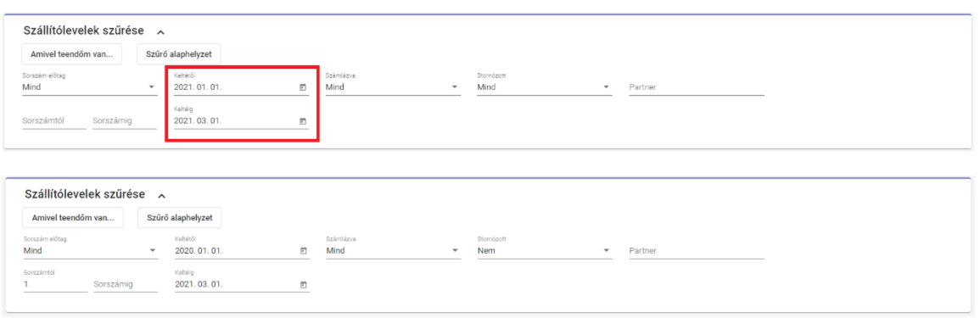Click Sorszámig field next to Sorszámtól value 1

125,285
